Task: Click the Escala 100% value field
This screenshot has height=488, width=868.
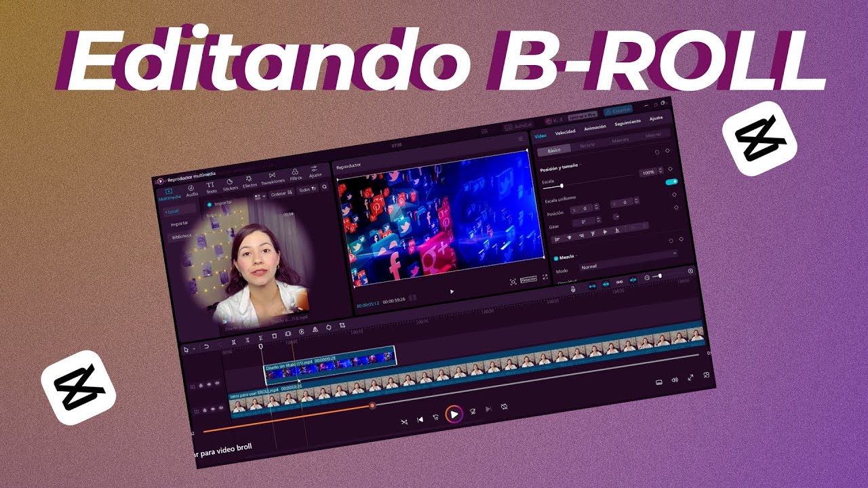Action: point(648,173)
